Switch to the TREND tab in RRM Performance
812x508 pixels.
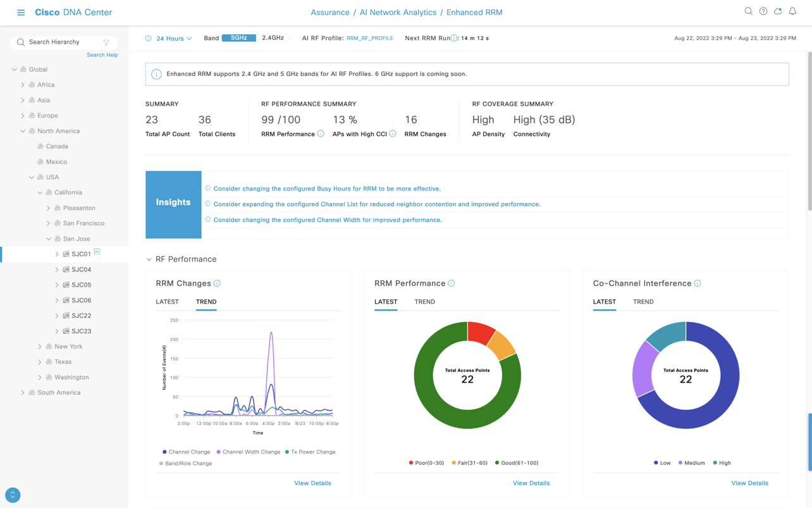tap(424, 302)
